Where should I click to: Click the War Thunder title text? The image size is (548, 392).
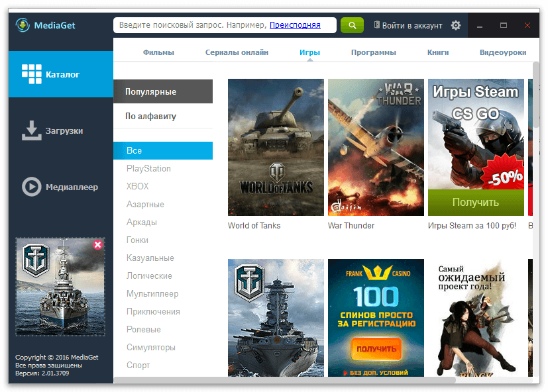pyautogui.click(x=351, y=226)
